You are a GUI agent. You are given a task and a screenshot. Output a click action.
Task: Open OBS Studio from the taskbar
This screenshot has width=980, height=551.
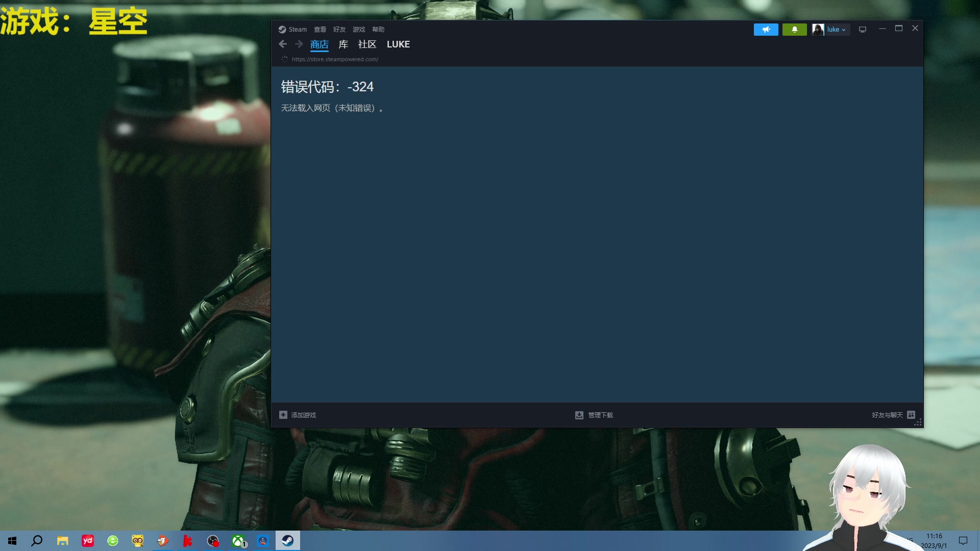point(213,541)
